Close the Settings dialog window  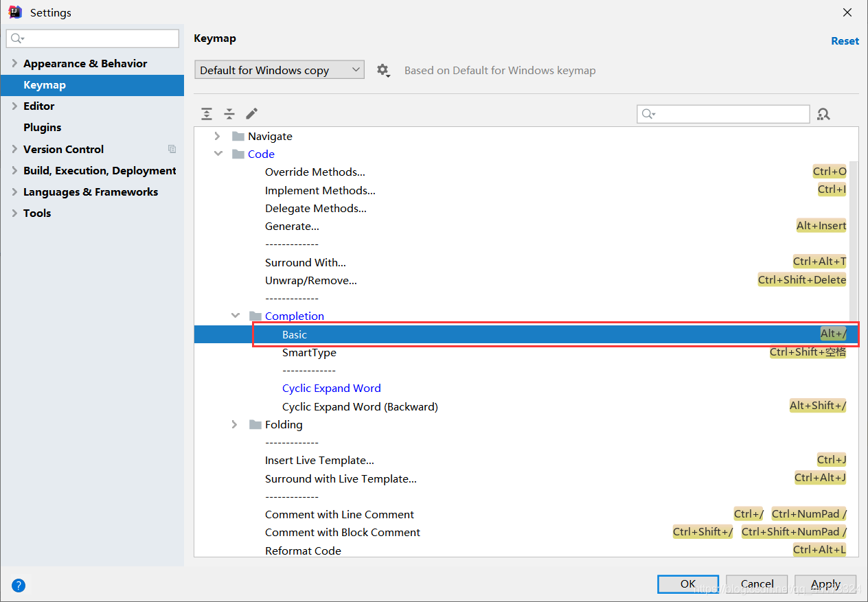[x=847, y=12]
